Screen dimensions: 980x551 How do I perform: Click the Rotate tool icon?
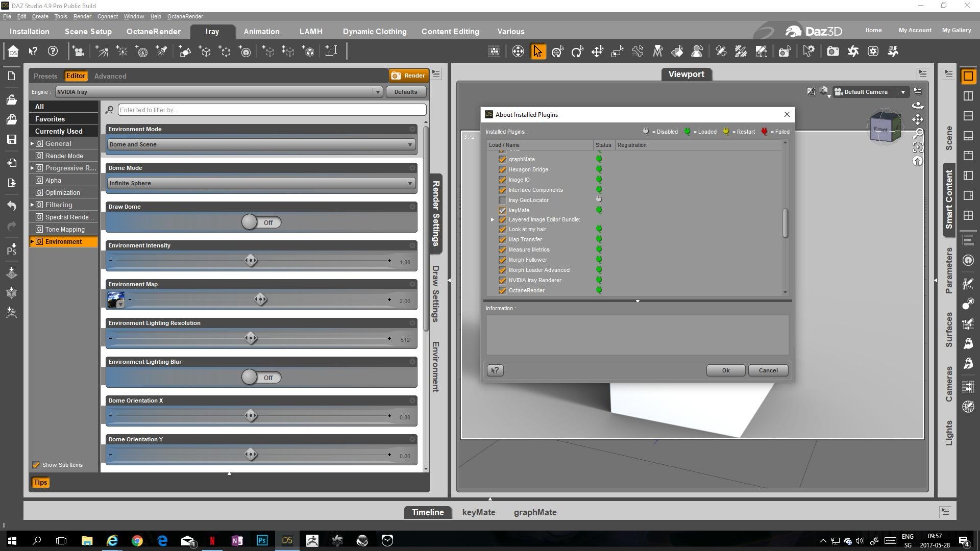(x=577, y=51)
